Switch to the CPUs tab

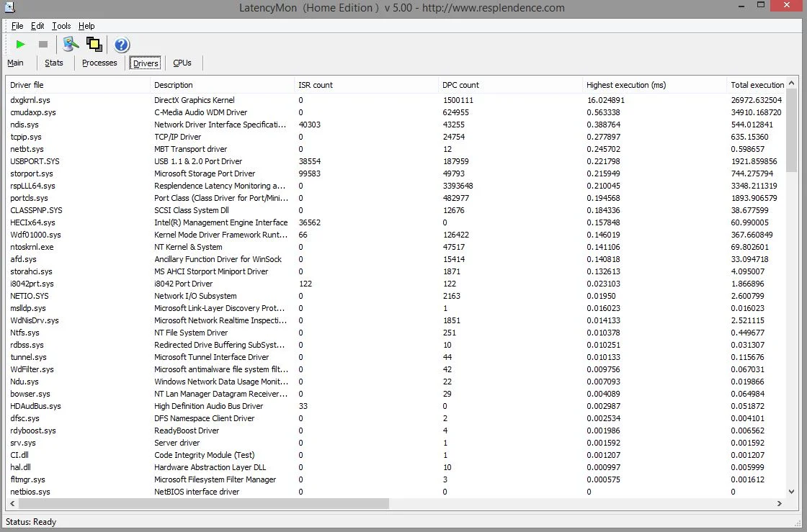coord(182,63)
